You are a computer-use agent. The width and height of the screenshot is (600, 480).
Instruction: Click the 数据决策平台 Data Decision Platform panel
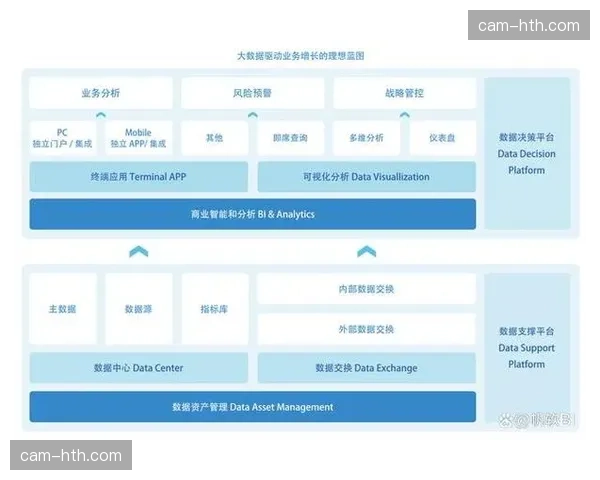[x=527, y=153]
